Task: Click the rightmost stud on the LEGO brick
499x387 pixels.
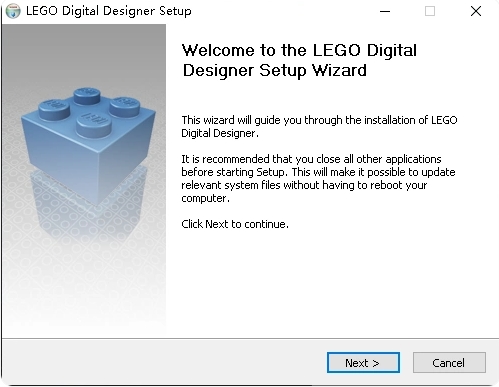Action: (124, 106)
